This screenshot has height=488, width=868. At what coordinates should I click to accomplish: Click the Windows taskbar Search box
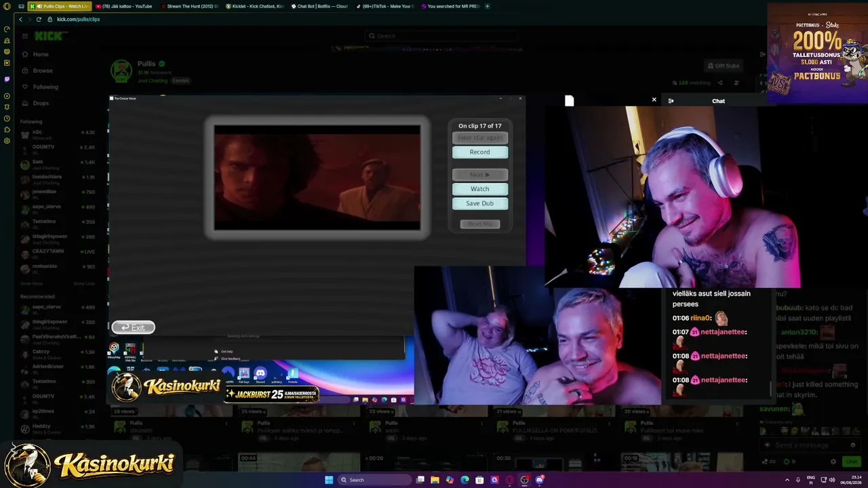[374, 480]
